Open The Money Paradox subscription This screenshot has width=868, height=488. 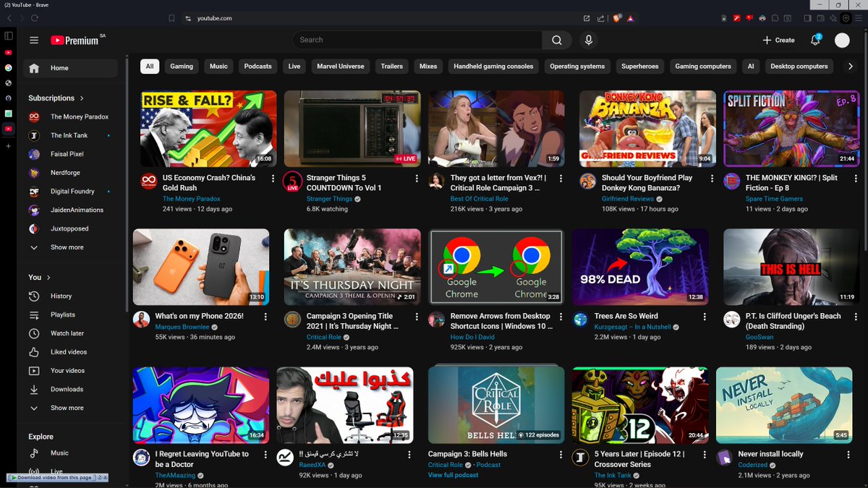pos(71,117)
